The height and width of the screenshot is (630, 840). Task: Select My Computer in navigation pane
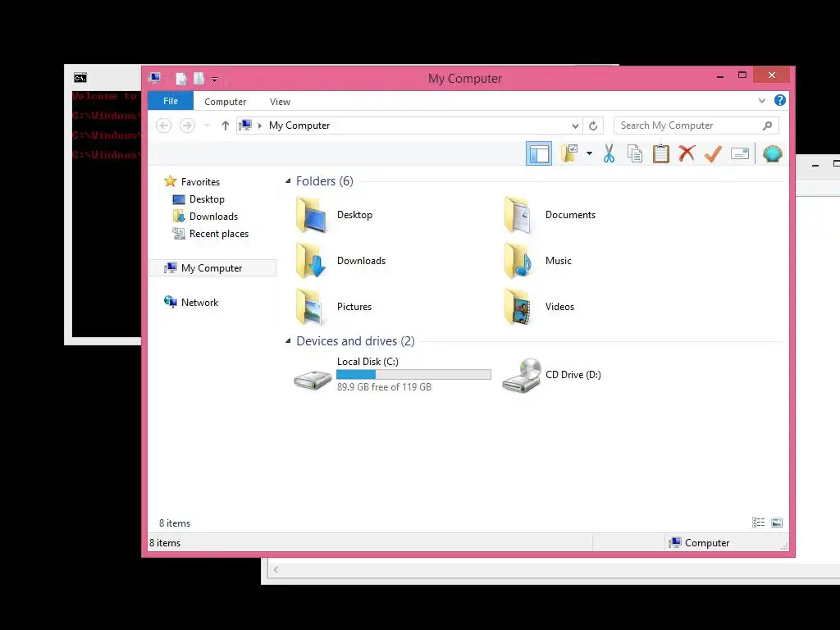pos(212,268)
